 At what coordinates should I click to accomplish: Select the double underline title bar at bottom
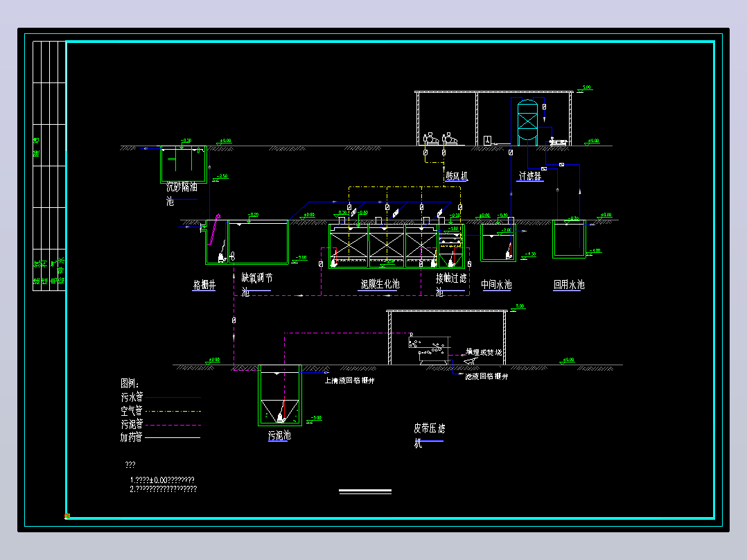click(365, 491)
